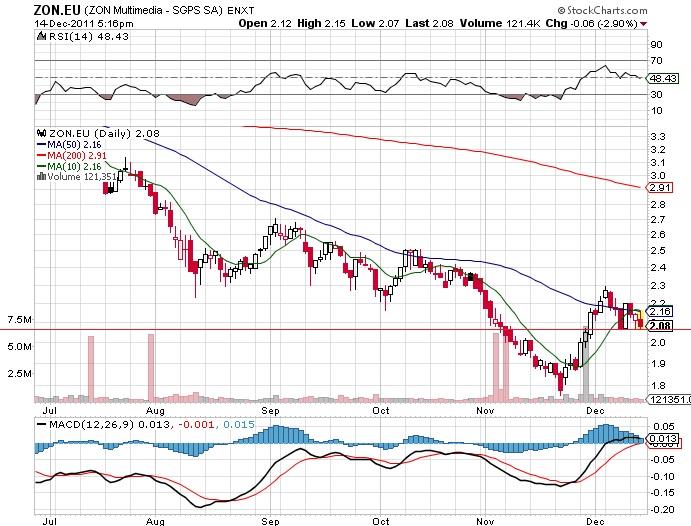Click the Last 2.08 value
Screen dimensions: 691x526
click(429, 23)
